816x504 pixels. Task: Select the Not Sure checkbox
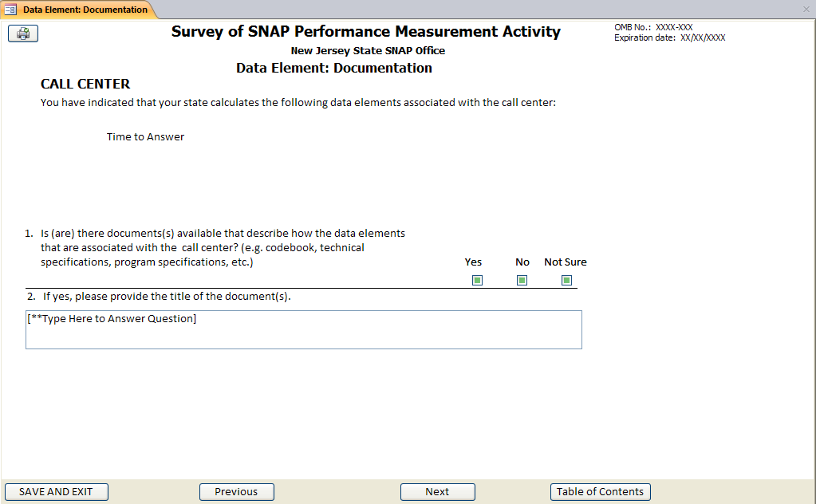[566, 280]
